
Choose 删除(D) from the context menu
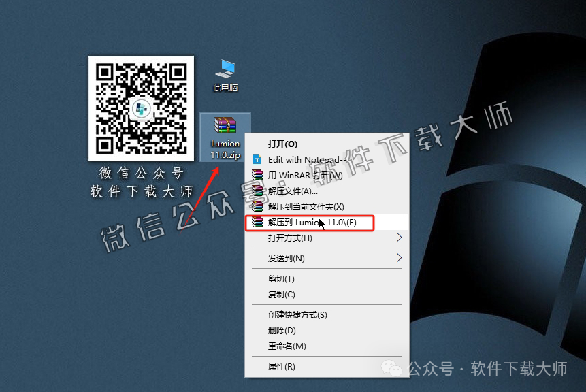(327, 331)
